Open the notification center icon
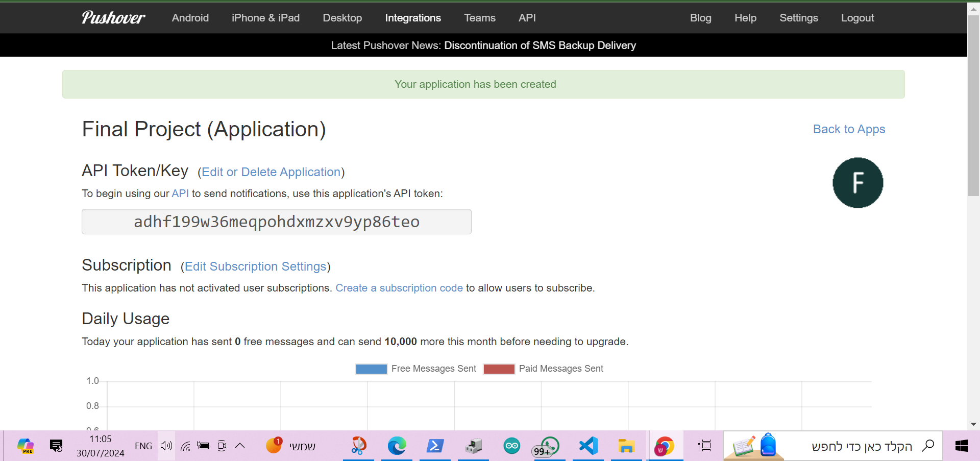The width and height of the screenshot is (980, 461). pyautogui.click(x=56, y=446)
